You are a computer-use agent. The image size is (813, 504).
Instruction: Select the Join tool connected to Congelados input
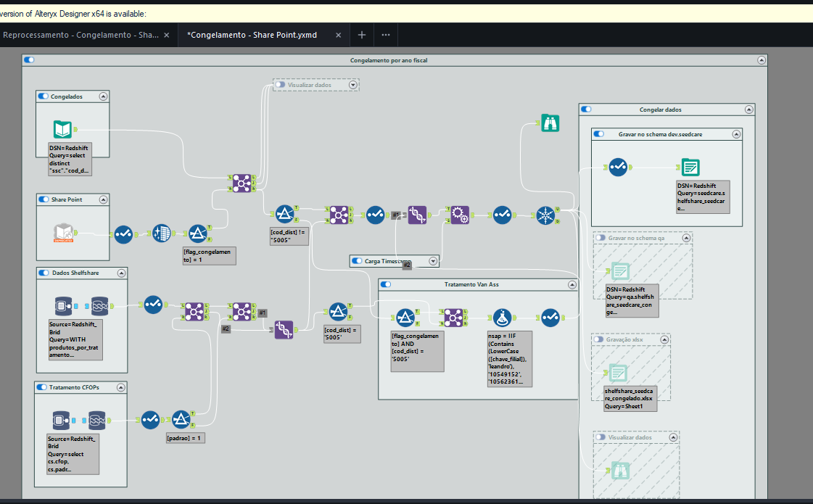click(x=242, y=183)
